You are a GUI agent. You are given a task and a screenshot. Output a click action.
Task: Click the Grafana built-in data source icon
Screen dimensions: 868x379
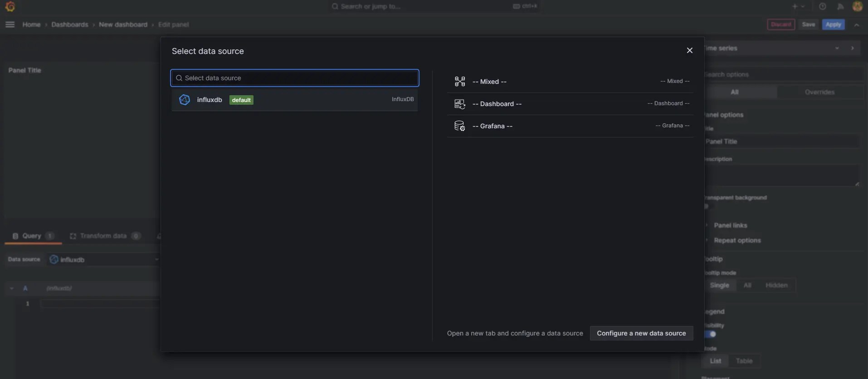pos(460,126)
